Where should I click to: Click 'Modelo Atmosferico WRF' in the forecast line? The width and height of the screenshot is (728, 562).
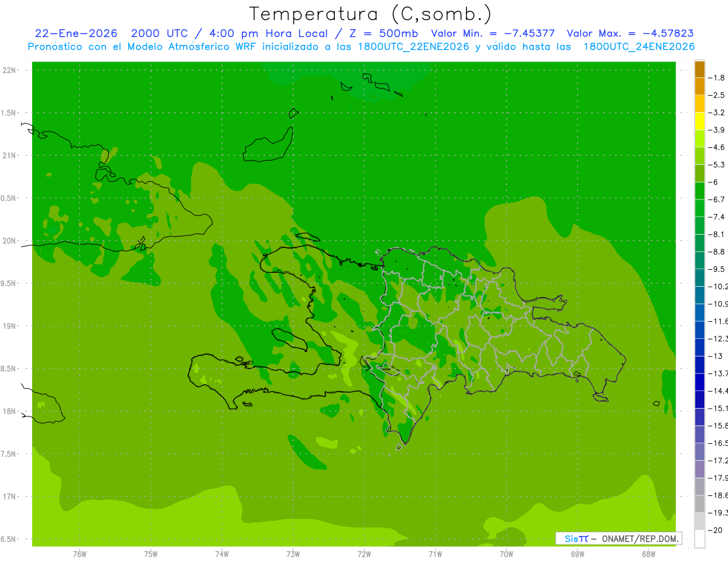coord(179,47)
